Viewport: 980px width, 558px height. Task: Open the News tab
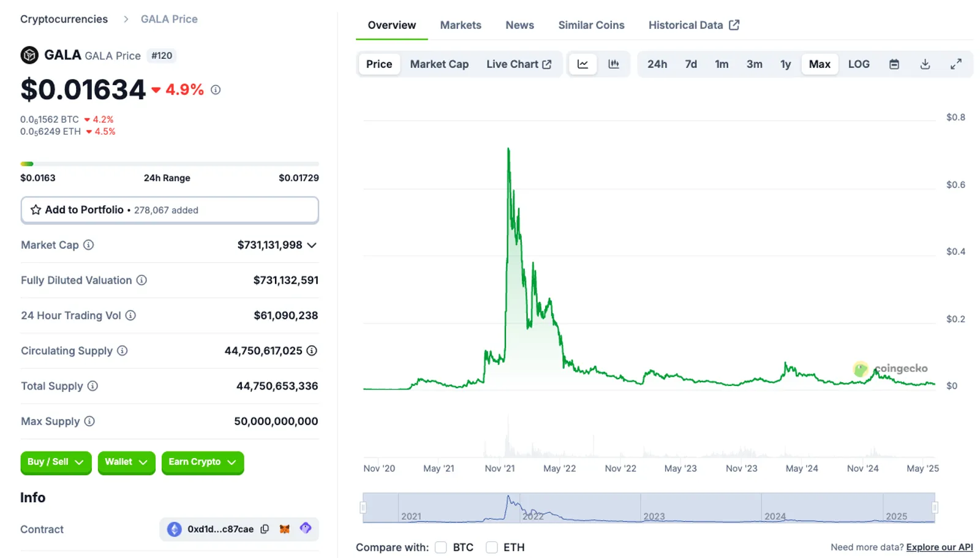click(519, 25)
